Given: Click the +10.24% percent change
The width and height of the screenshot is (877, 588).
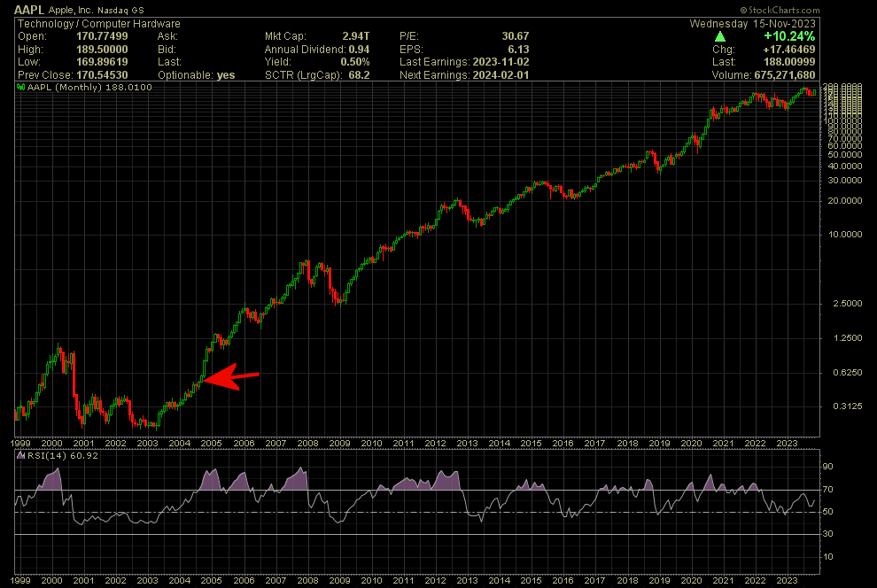Looking at the screenshot, I should click(789, 36).
